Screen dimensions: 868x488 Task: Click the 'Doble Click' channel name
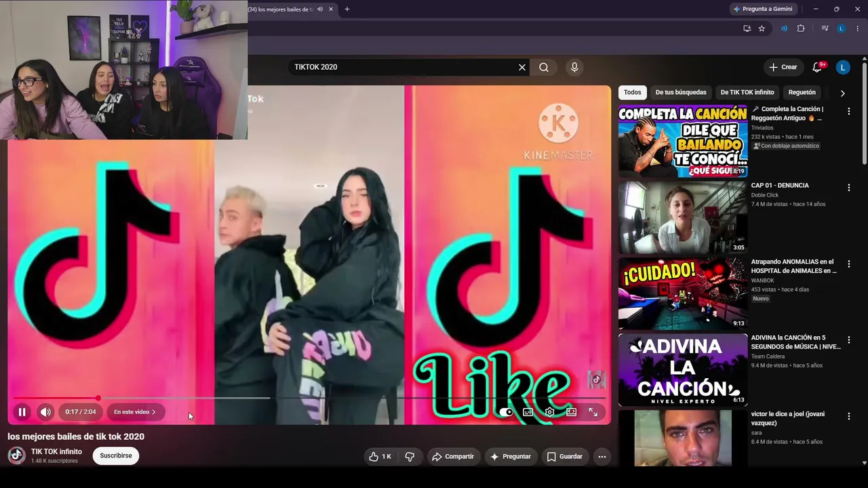coord(765,195)
